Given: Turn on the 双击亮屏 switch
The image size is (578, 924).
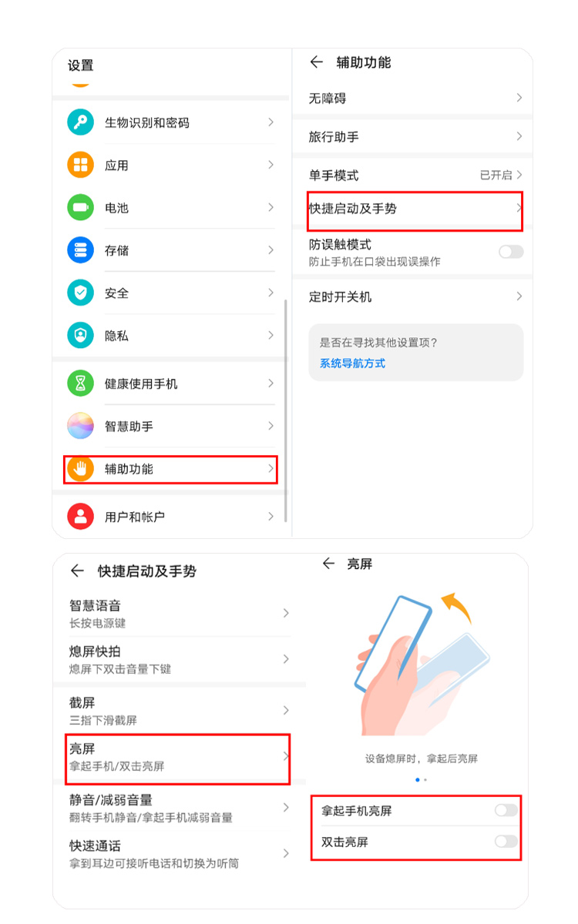Looking at the screenshot, I should (506, 842).
